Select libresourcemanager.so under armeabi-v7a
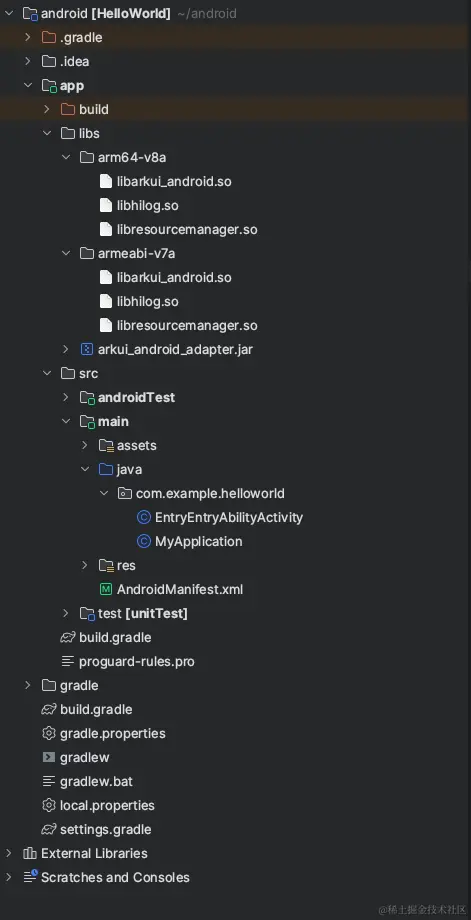Image resolution: width=471 pixels, height=920 pixels. (x=178, y=326)
